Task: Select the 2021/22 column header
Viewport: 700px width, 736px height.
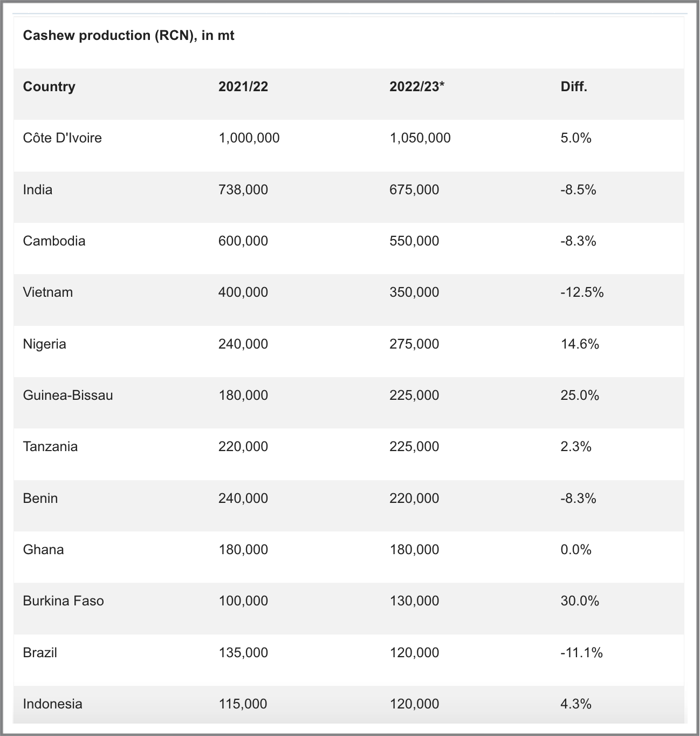Action: pyautogui.click(x=243, y=87)
